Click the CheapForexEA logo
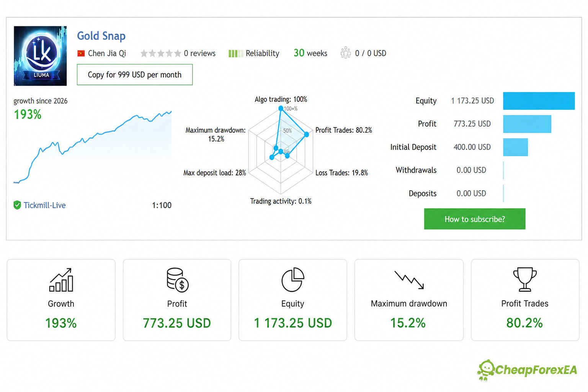 pos(527,370)
